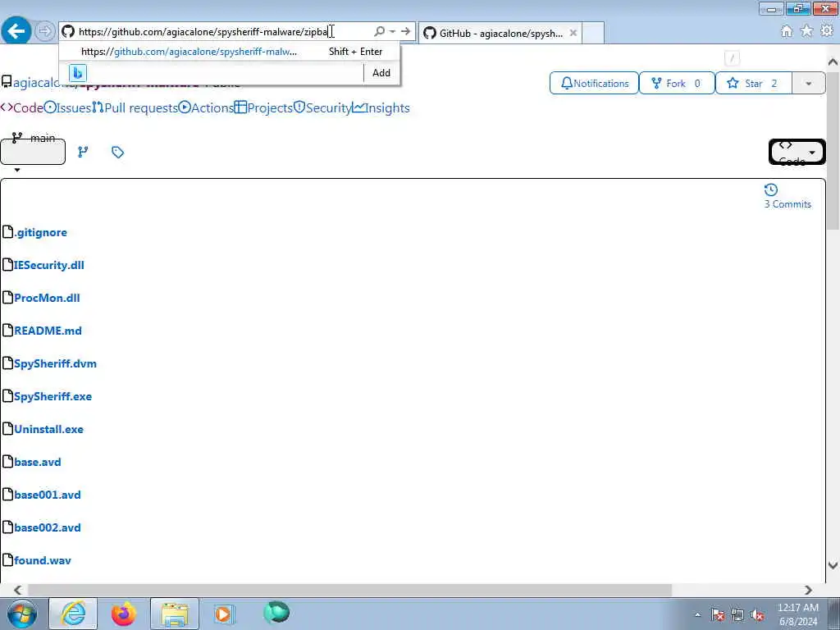The width and height of the screenshot is (840, 630).
Task: Click the horizontal scrollbar left arrow
Action: point(17,590)
